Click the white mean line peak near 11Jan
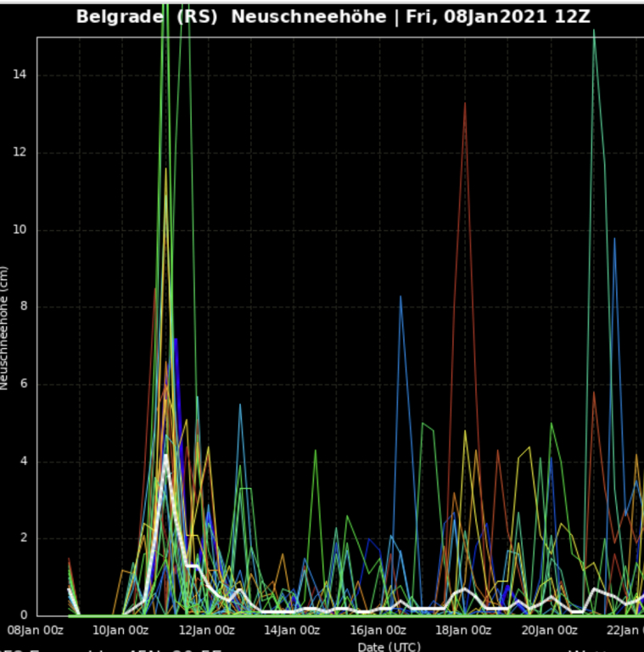The image size is (644, 652). coord(166,457)
